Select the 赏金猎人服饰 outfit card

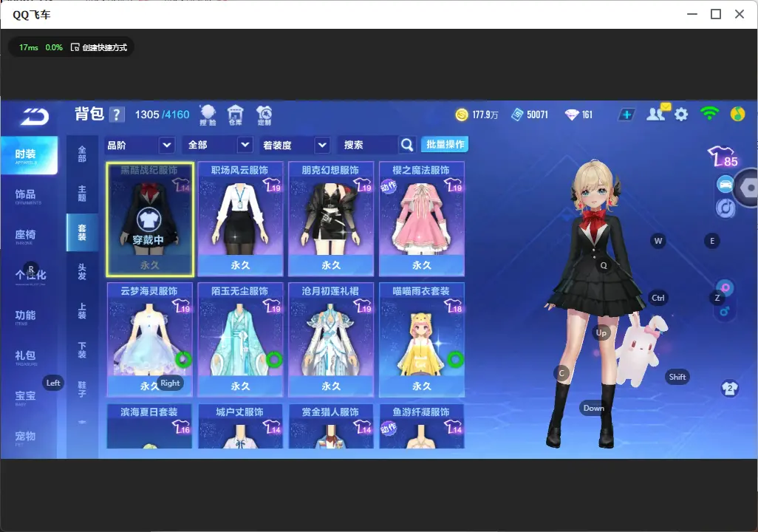tap(331, 426)
